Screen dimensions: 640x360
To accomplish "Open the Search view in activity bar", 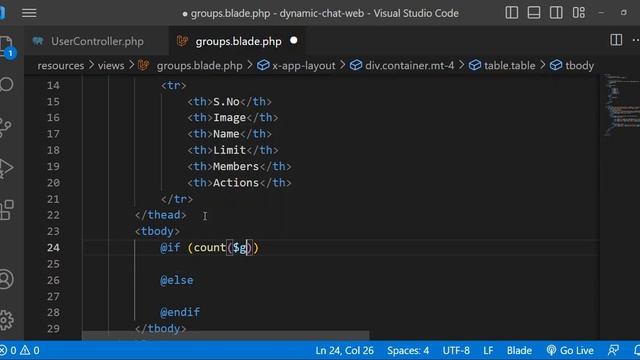I will coord(7,85).
